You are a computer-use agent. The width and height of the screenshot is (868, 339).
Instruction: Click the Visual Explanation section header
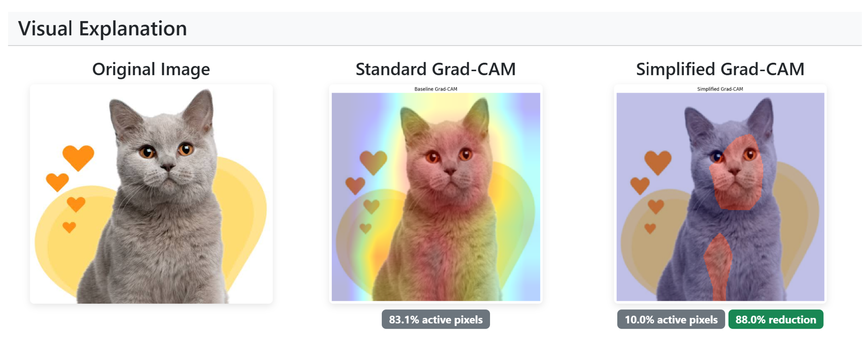tap(102, 29)
